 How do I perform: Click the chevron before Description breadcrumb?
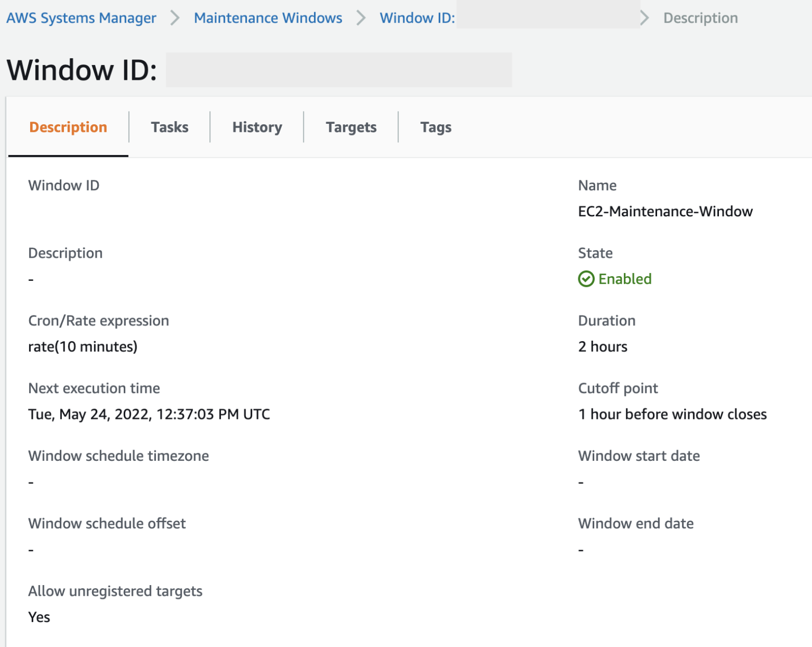pos(644,17)
